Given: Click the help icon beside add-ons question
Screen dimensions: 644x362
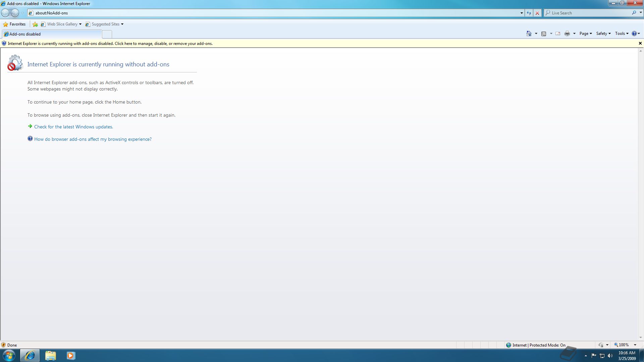Looking at the screenshot, I should click(x=30, y=139).
